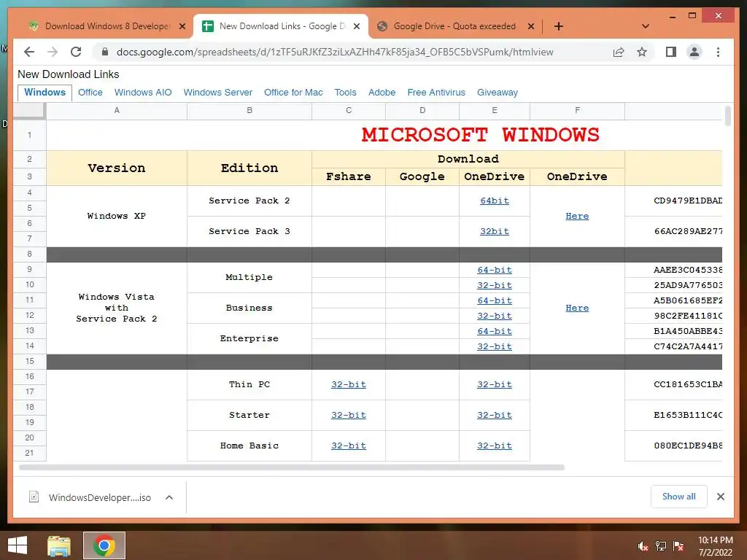747x560 pixels.
Task: Open the Windows Start menu
Action: click(x=18, y=545)
